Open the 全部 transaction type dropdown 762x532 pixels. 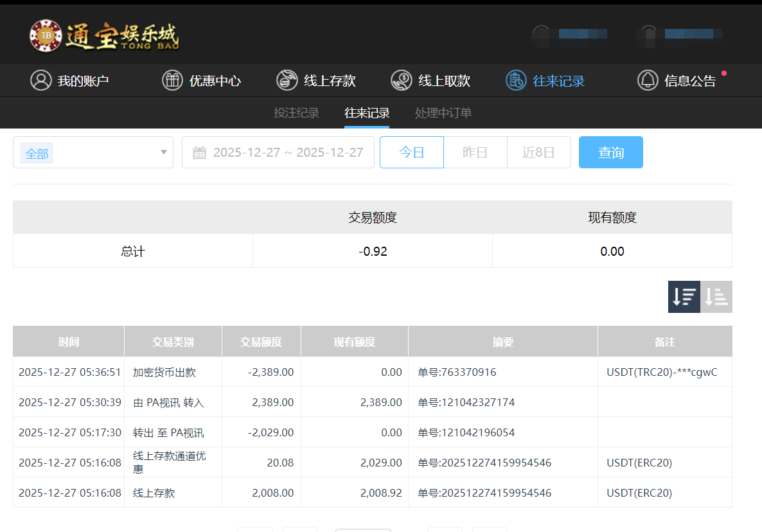93,152
